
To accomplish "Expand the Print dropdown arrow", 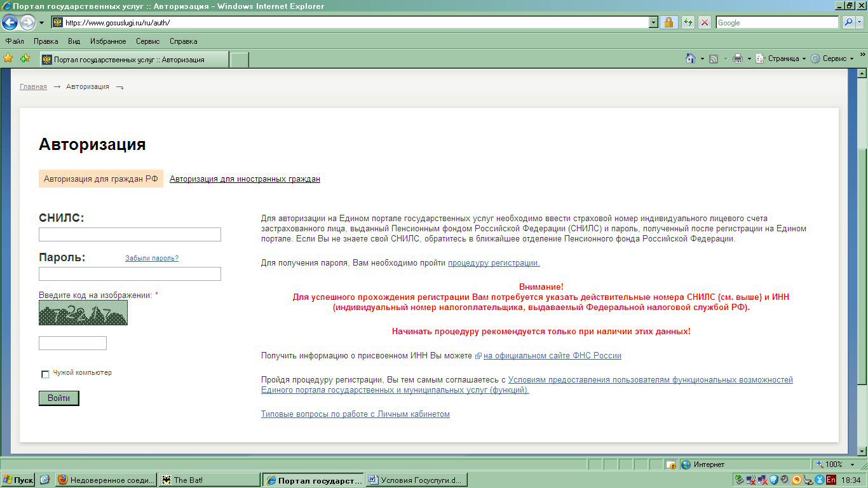I will point(749,58).
